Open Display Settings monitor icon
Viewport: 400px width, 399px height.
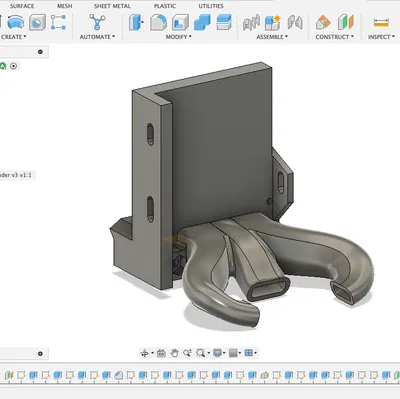click(217, 353)
